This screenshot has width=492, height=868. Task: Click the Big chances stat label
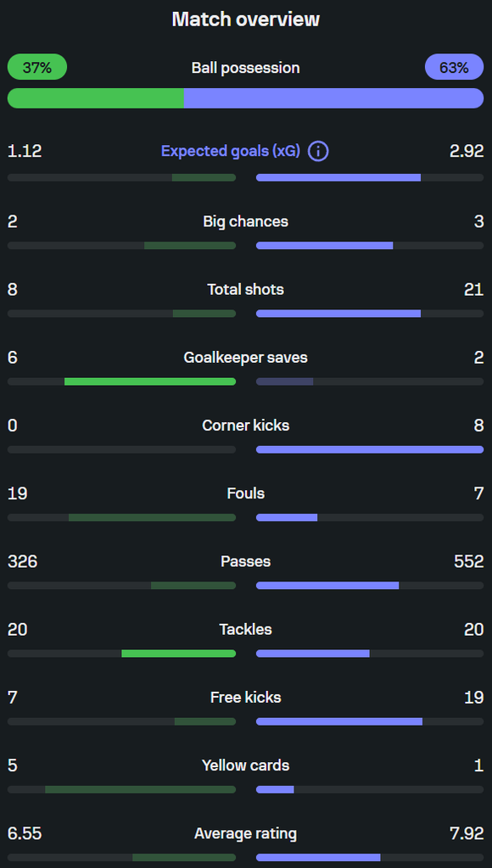point(246,221)
